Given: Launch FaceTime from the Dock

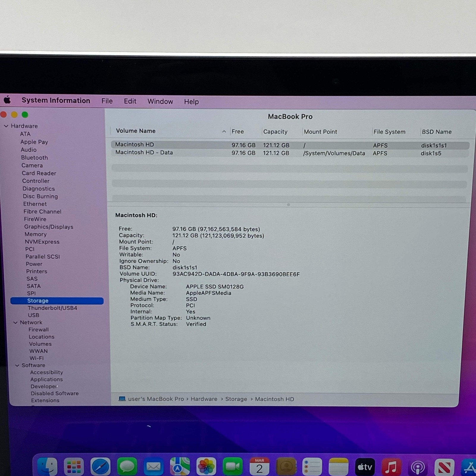Looking at the screenshot, I should coord(233,466).
